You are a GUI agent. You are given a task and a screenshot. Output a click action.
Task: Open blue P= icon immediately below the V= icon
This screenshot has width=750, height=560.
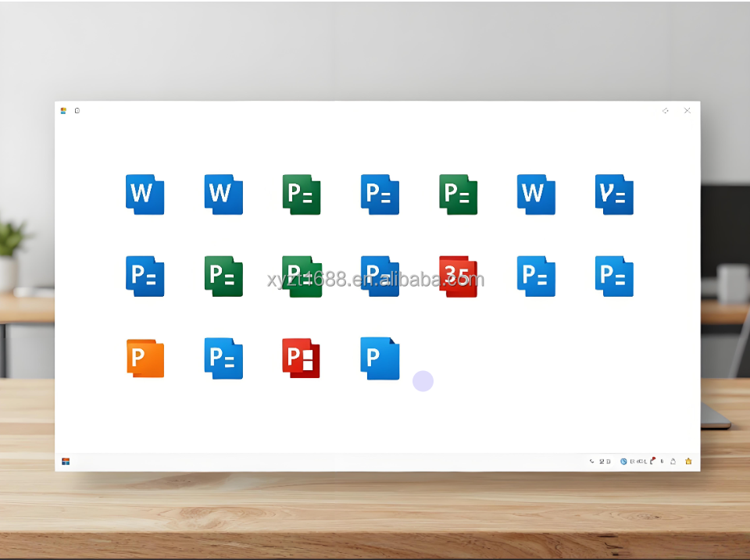[x=615, y=276]
